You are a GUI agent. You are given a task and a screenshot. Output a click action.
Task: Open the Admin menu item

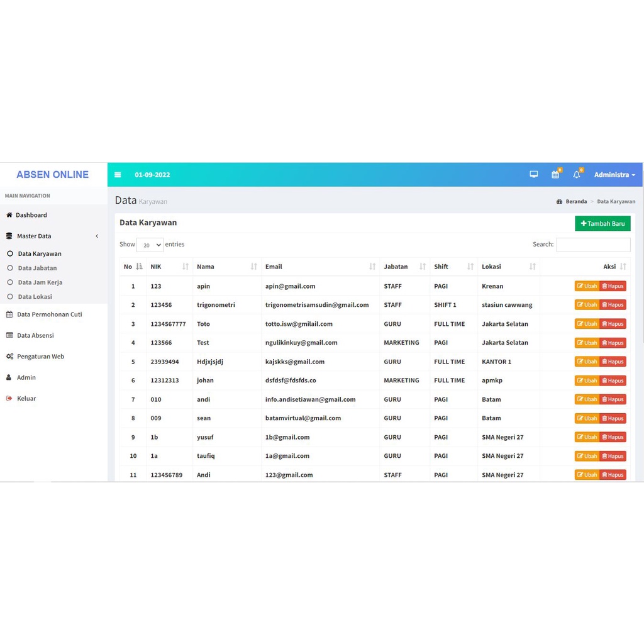click(26, 377)
